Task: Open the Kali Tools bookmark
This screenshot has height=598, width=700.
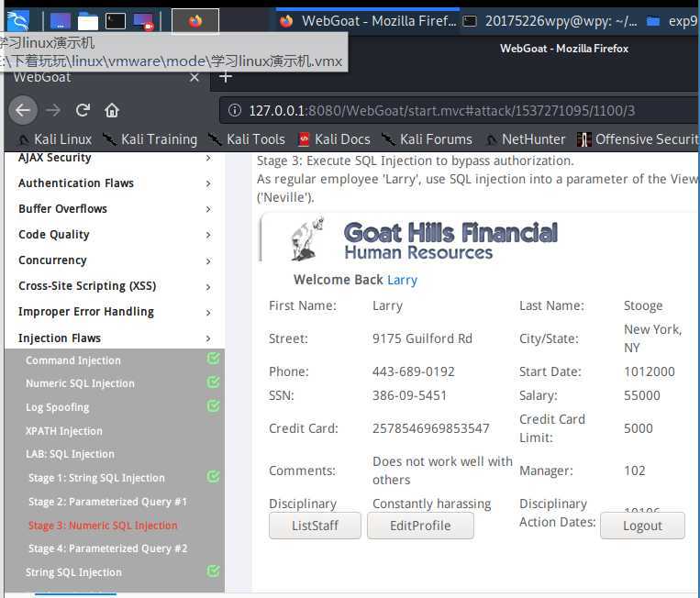Action: pyautogui.click(x=247, y=139)
